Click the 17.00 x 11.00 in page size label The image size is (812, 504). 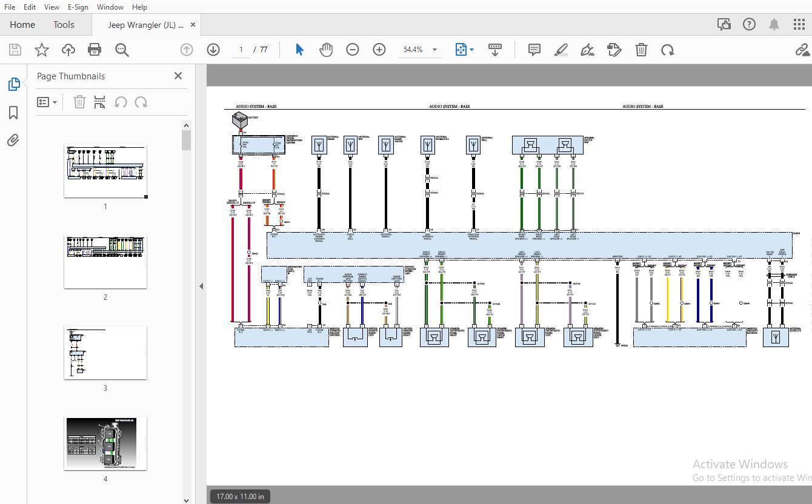(x=241, y=496)
